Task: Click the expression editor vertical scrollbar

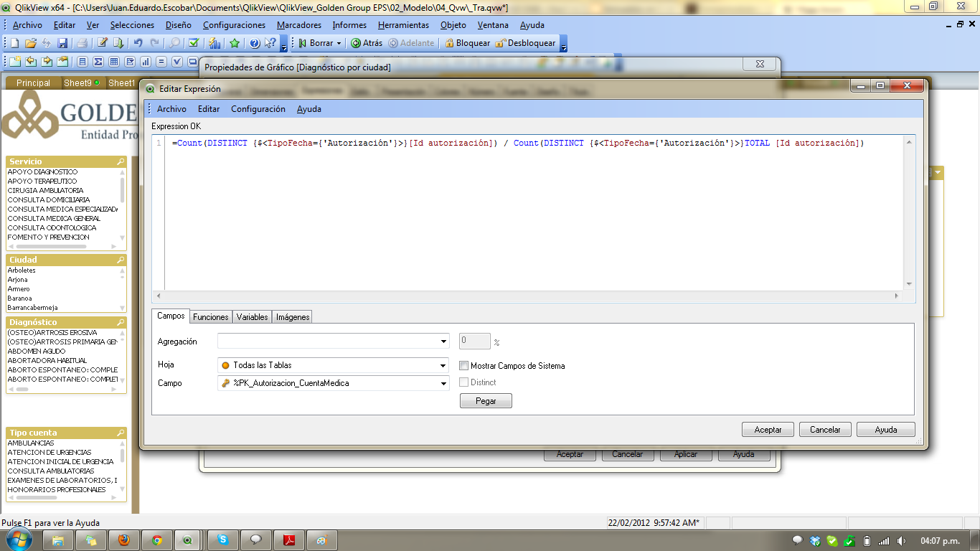Action: [909, 212]
